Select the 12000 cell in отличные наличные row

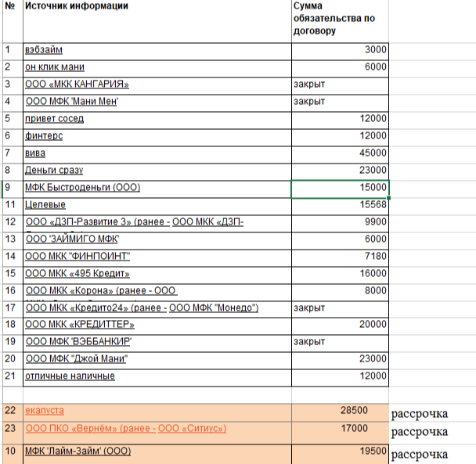(x=340, y=378)
